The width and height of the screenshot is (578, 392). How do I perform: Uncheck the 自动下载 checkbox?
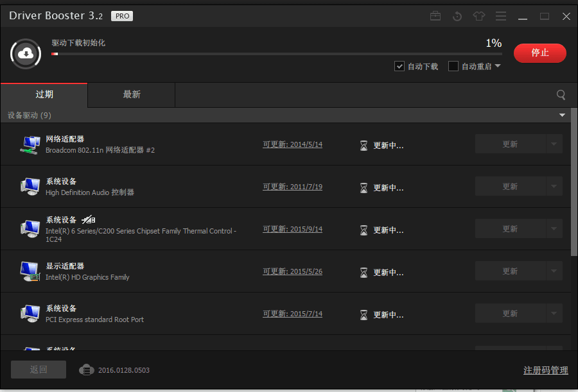click(x=399, y=66)
